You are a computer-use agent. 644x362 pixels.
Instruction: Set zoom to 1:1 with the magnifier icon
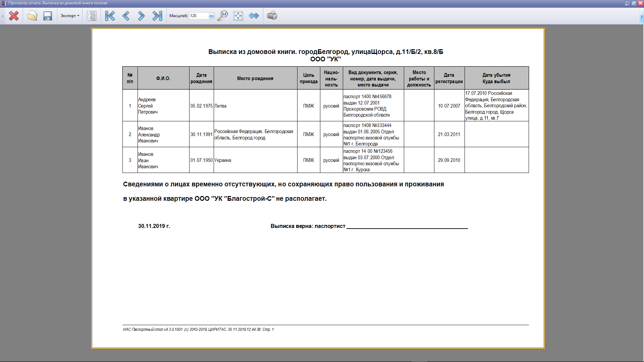(222, 16)
